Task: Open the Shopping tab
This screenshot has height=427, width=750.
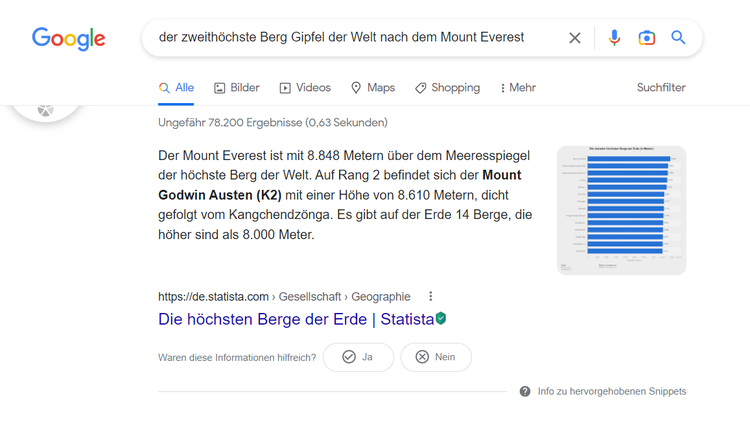Action: click(447, 88)
